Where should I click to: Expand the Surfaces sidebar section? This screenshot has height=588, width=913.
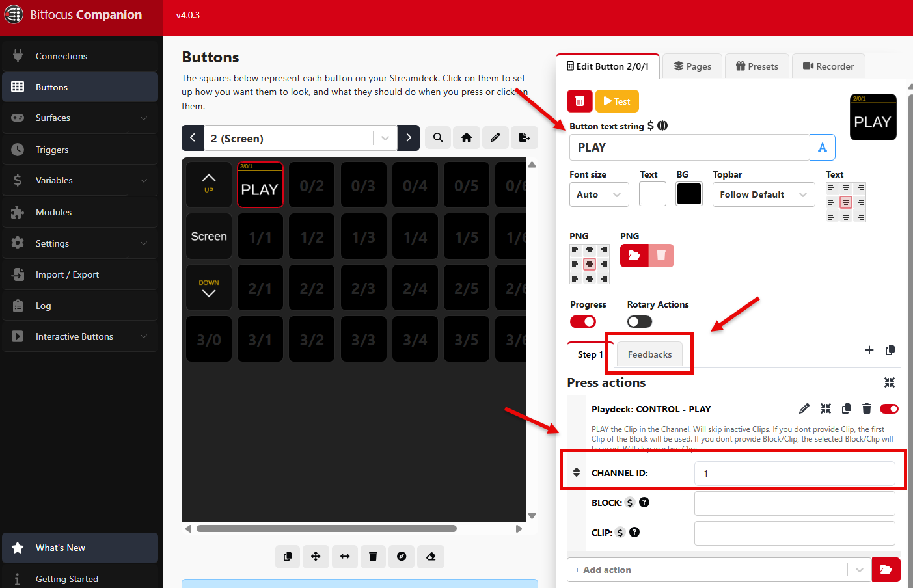pos(80,118)
